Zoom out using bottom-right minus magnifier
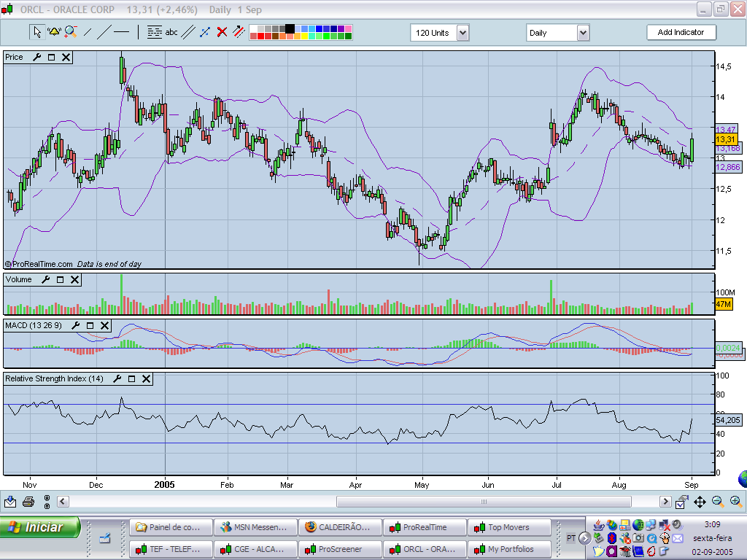 718,502
